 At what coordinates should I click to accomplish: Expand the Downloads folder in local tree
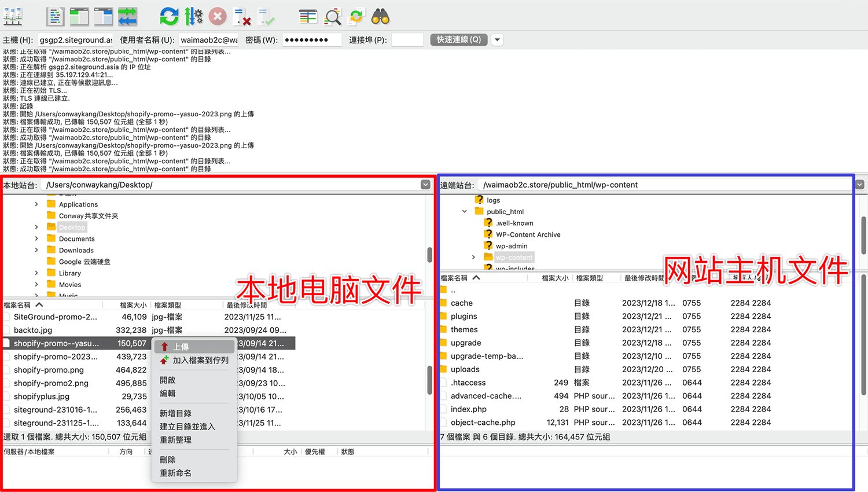(36, 250)
